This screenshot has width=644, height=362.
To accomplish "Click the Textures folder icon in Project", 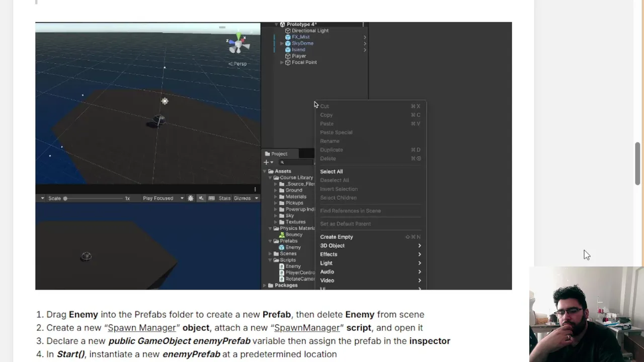I will tap(282, 222).
